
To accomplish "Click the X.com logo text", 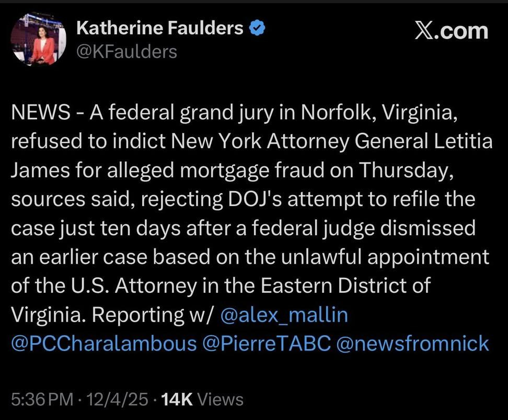I will point(452,31).
